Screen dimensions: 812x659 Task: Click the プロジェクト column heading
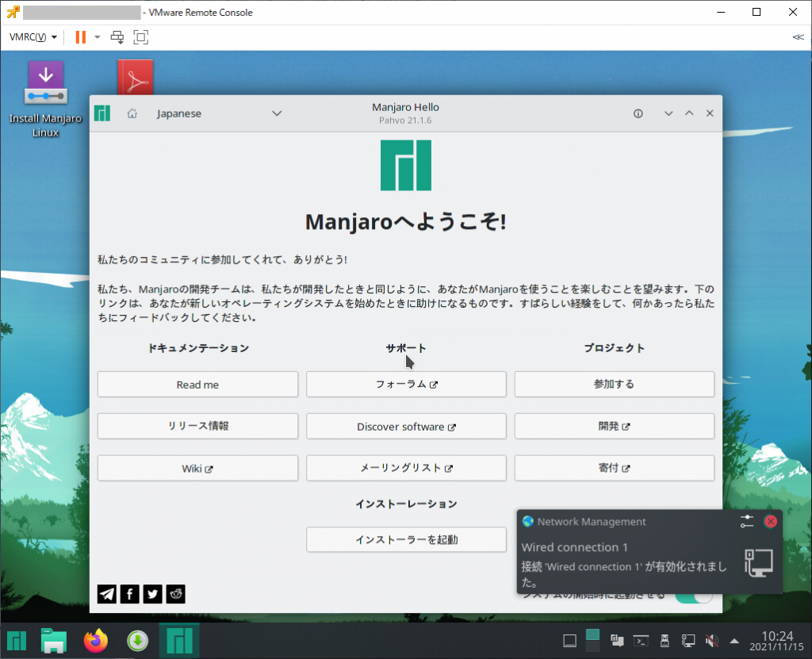615,348
